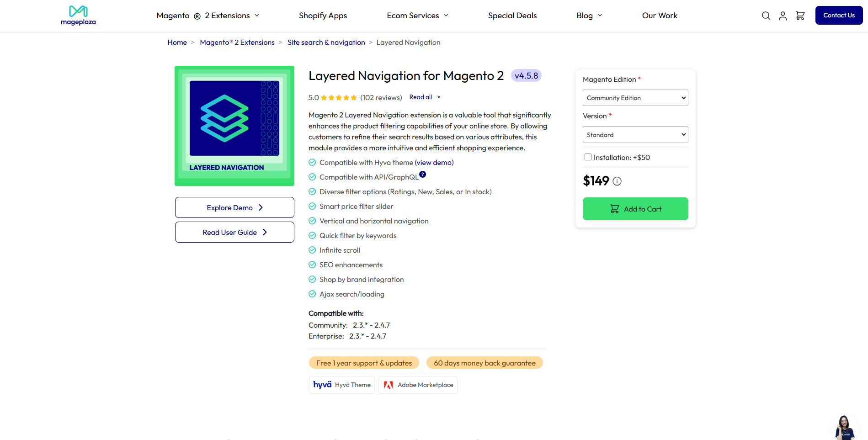Open Site search & navigation breadcrumb
Screen dimensions: 868x440
[x=326, y=42]
